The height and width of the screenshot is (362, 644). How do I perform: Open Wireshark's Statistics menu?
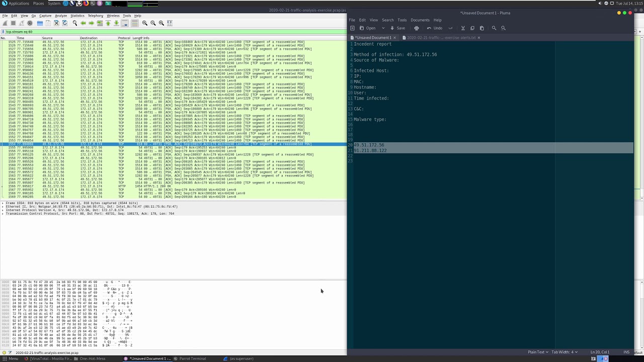[77, 16]
